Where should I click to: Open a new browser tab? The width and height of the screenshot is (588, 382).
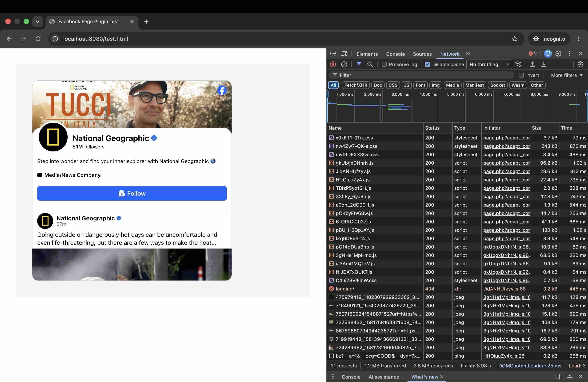pyautogui.click(x=146, y=21)
